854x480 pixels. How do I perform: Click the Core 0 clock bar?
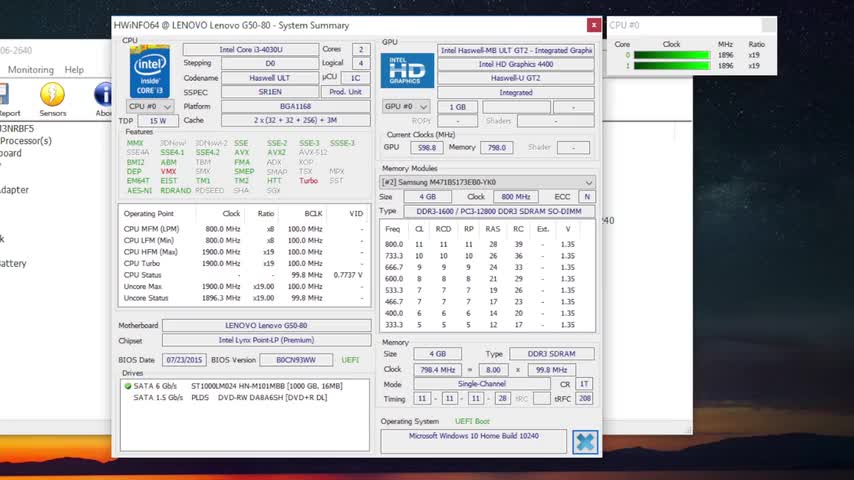click(672, 55)
